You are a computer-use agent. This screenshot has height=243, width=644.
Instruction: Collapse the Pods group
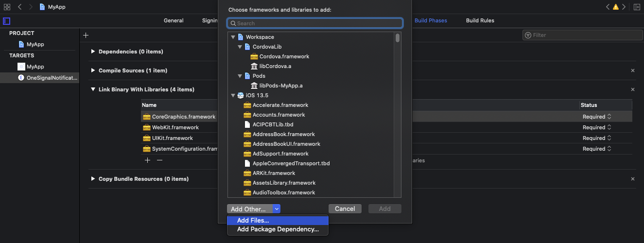coord(240,76)
